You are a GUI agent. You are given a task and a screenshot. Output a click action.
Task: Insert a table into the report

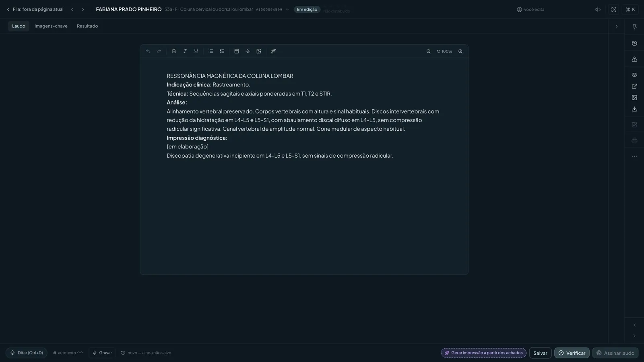237,51
